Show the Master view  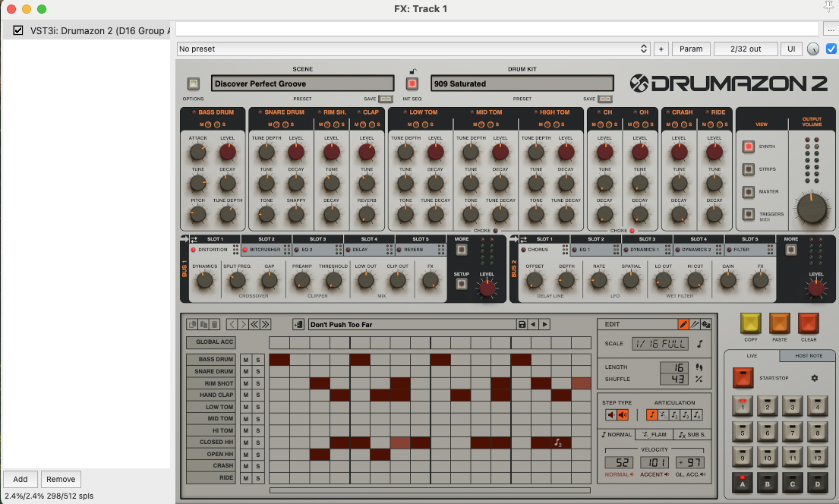pos(749,191)
